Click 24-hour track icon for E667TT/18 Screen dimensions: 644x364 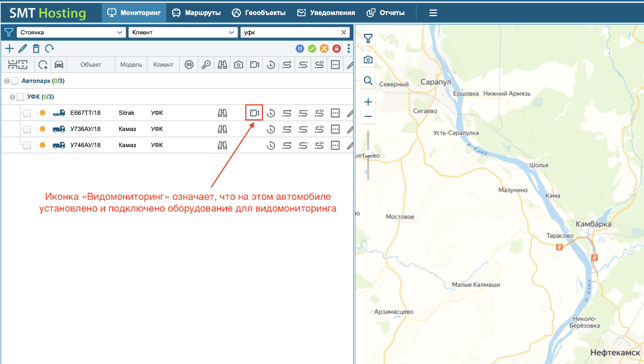(x=319, y=113)
